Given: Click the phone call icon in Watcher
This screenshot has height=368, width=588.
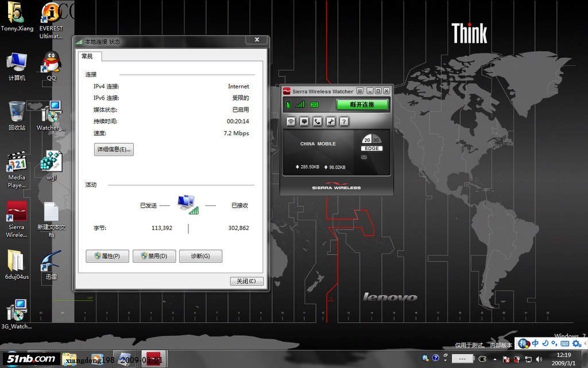Looking at the screenshot, I should pos(318,121).
